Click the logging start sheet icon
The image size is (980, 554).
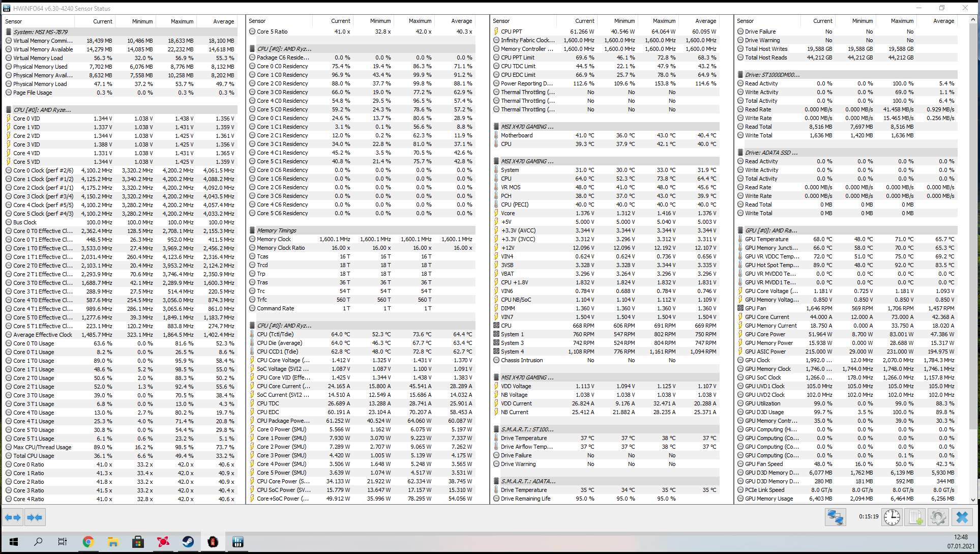tap(915, 517)
